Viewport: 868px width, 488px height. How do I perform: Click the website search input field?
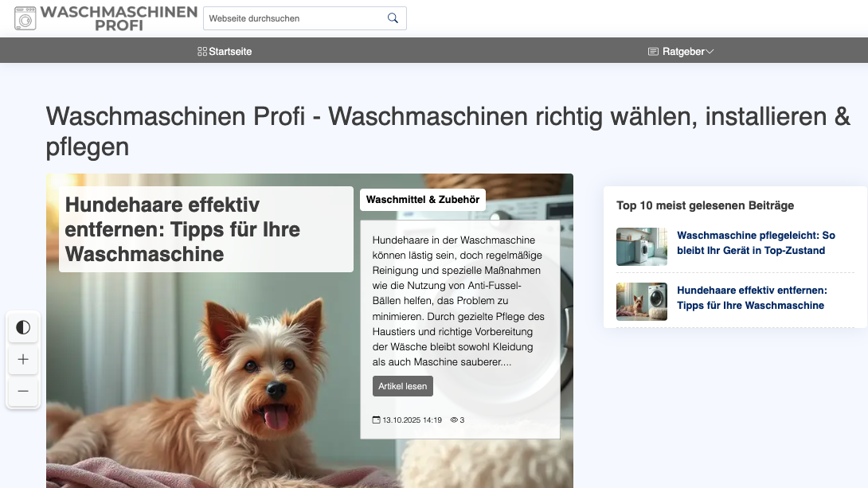click(295, 18)
